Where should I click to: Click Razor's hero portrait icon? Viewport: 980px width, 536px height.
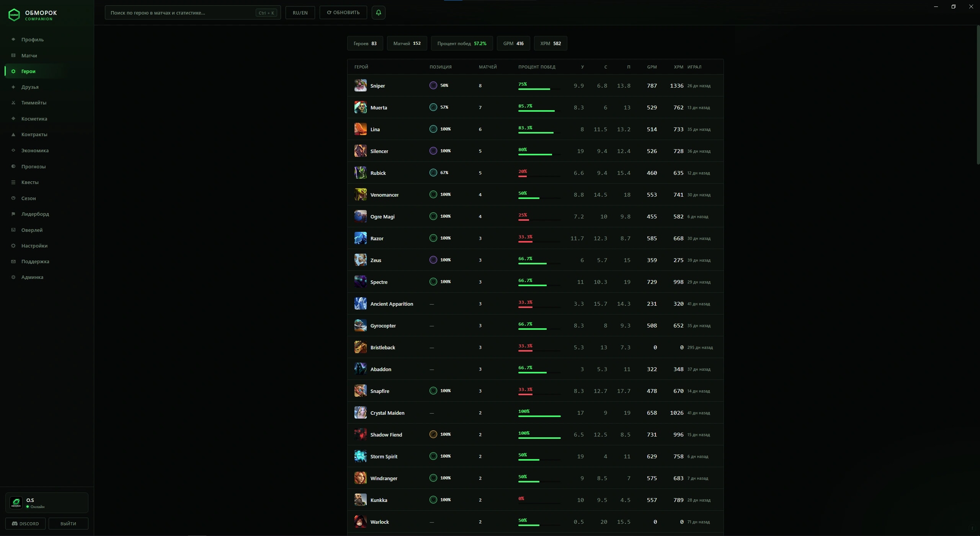point(360,238)
